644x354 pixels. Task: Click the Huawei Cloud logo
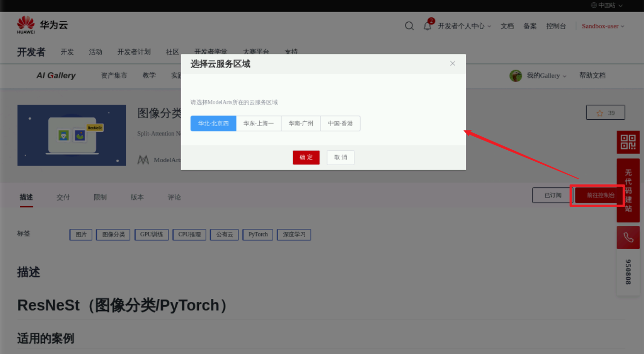(x=42, y=25)
